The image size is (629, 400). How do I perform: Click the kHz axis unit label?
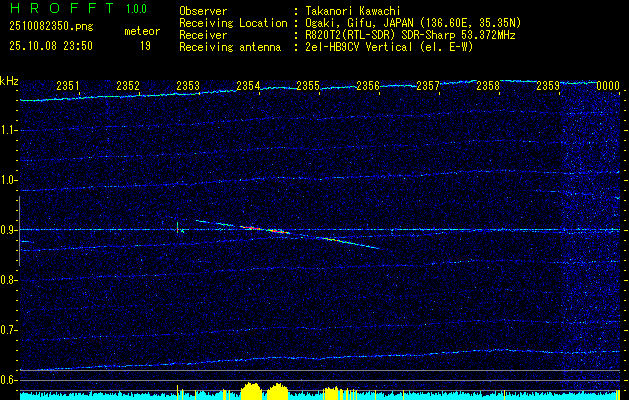click(x=9, y=81)
